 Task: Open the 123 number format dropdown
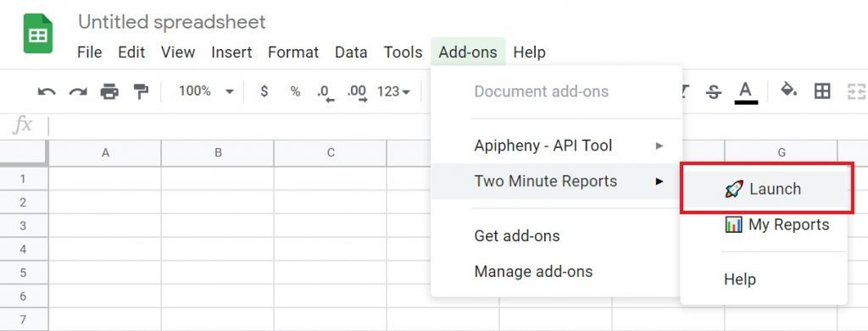pos(393,91)
